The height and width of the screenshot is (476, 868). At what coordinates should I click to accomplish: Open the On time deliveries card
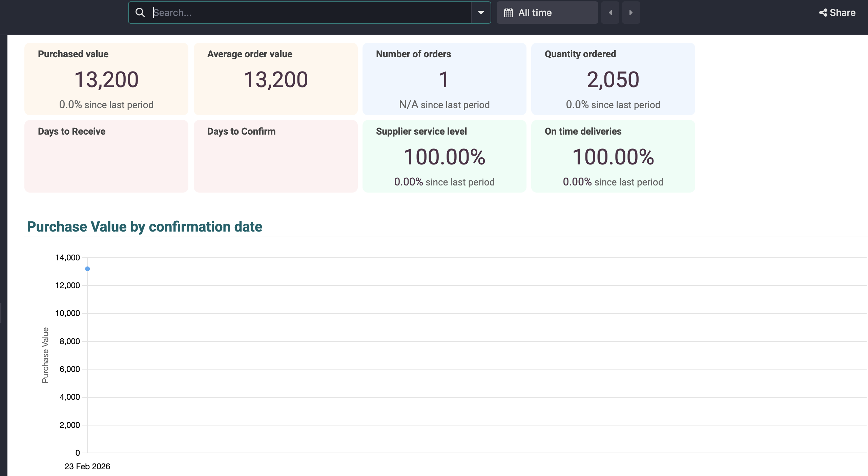pos(613,156)
